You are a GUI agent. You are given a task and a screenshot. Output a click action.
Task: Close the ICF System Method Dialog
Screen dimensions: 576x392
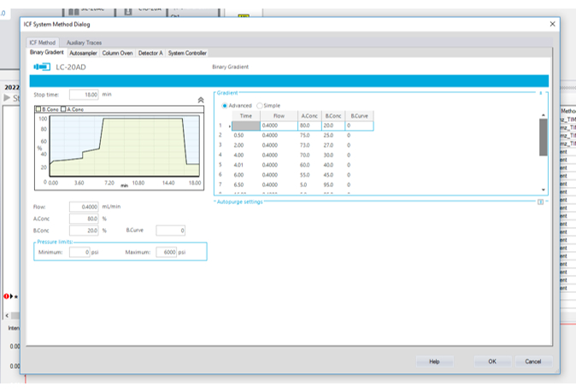(x=552, y=24)
